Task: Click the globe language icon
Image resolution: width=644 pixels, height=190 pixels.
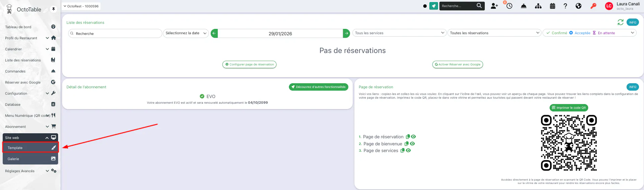Action: (578, 6)
